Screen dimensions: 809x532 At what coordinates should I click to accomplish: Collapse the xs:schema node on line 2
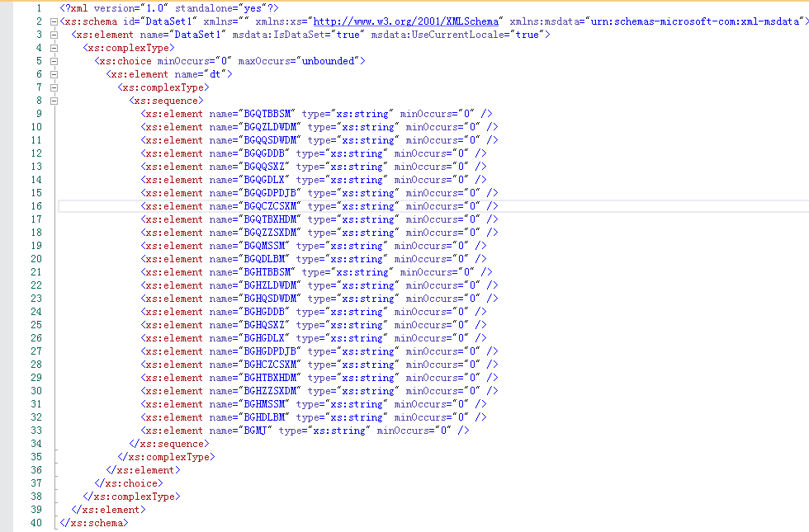(x=54, y=21)
